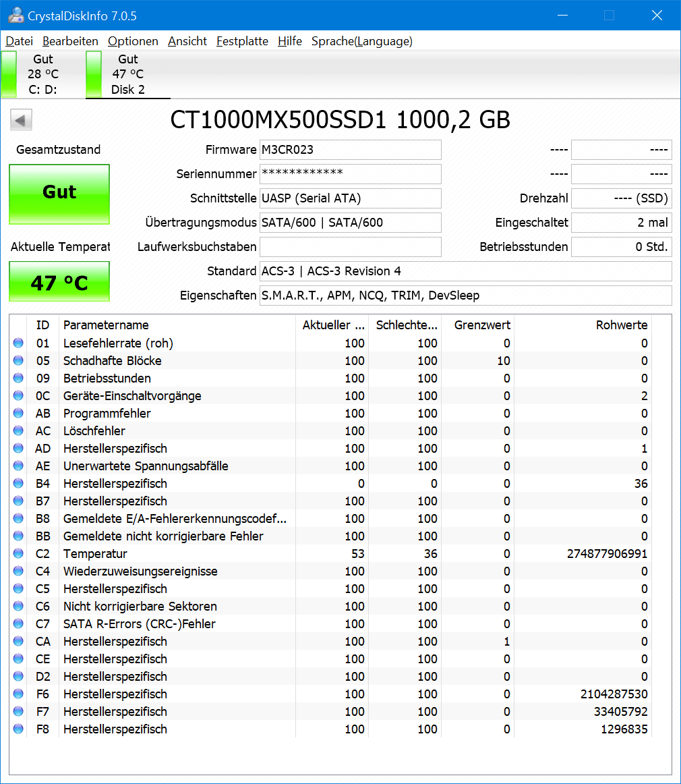Click the Betriebsstunden value 0 Std.
This screenshot has height=784, width=681.
coord(622,247)
